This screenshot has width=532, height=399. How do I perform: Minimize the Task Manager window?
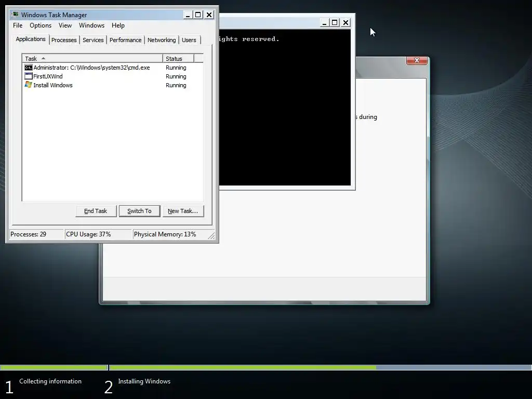coord(188,15)
